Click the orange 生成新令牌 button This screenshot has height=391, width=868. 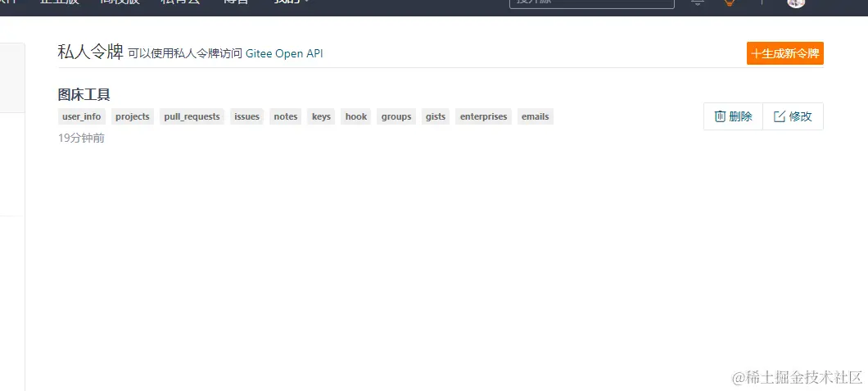click(x=785, y=53)
